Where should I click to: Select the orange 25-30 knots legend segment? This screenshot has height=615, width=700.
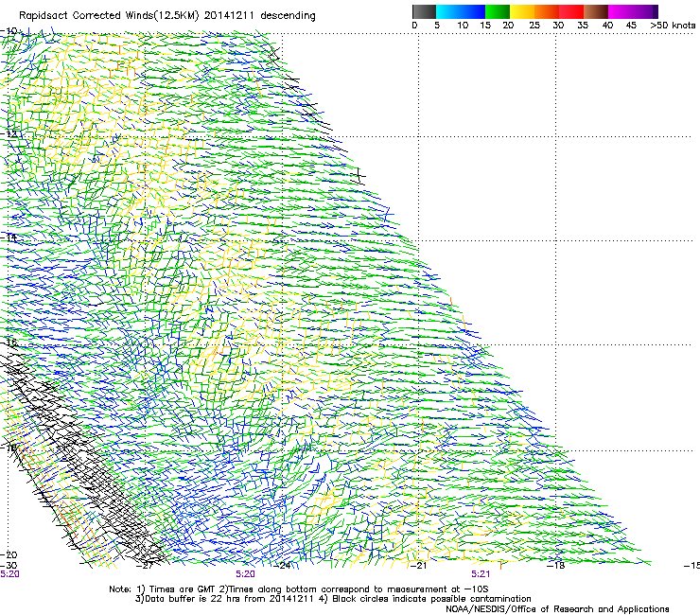pos(547,11)
